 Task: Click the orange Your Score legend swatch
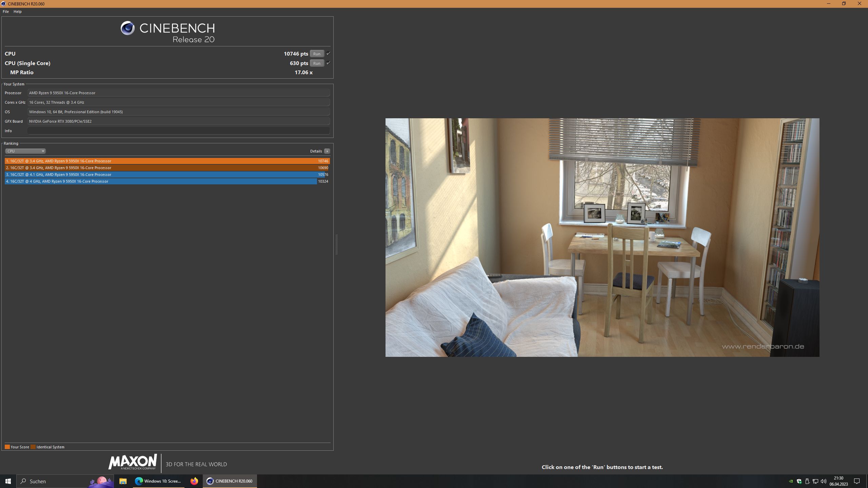(7, 447)
